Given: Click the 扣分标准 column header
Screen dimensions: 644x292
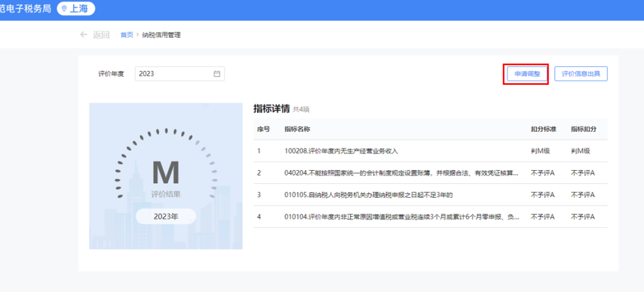Looking at the screenshot, I should 543,129.
